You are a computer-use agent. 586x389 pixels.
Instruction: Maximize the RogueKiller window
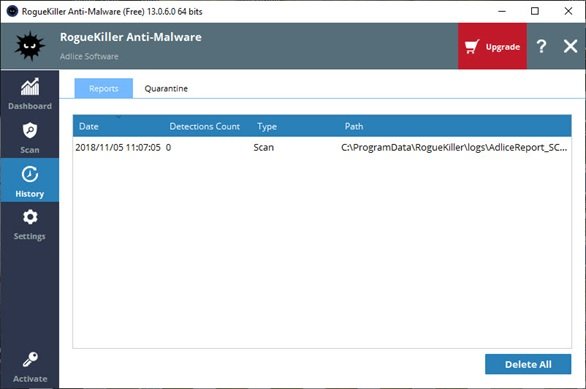(535, 11)
